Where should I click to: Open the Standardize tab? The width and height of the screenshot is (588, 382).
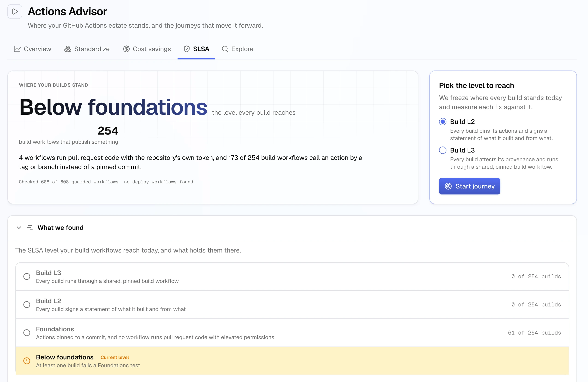pyautogui.click(x=87, y=49)
